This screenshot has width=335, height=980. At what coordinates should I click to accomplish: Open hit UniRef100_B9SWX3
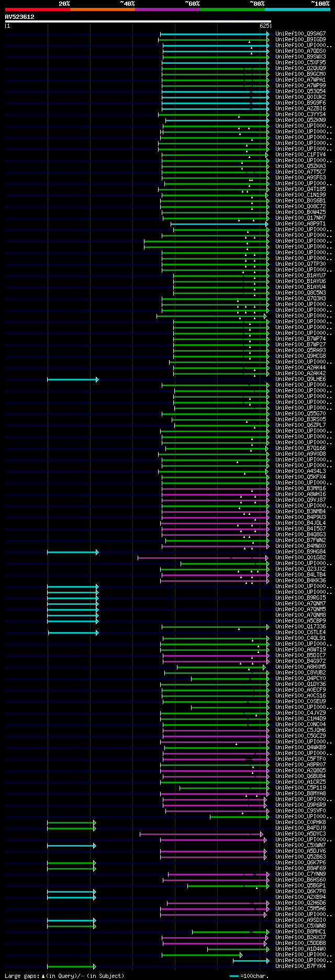(x=300, y=57)
